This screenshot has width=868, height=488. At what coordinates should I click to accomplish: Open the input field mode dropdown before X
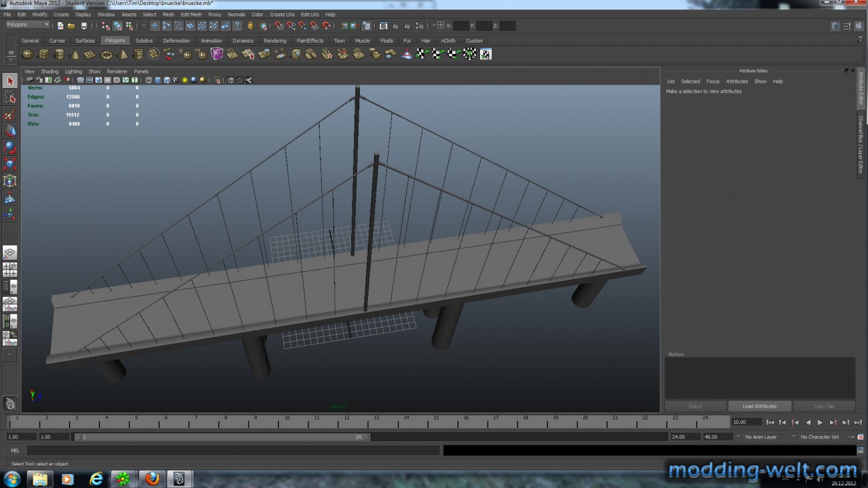click(435, 26)
